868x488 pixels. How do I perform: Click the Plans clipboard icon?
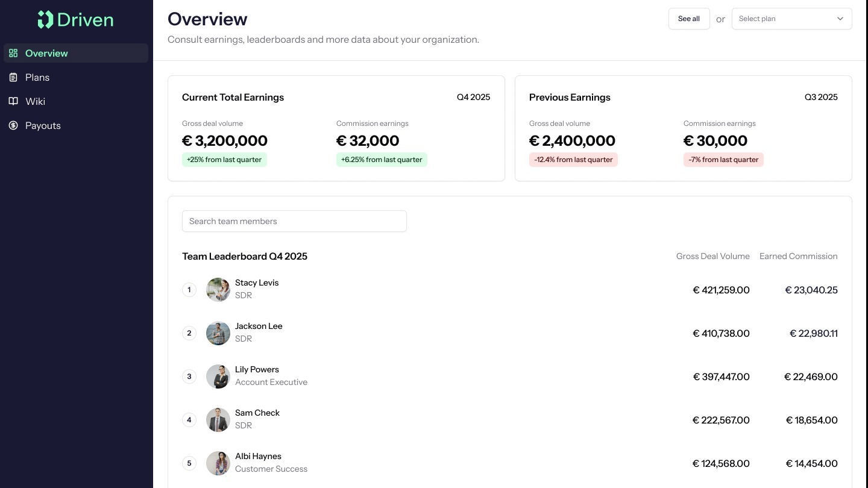13,77
